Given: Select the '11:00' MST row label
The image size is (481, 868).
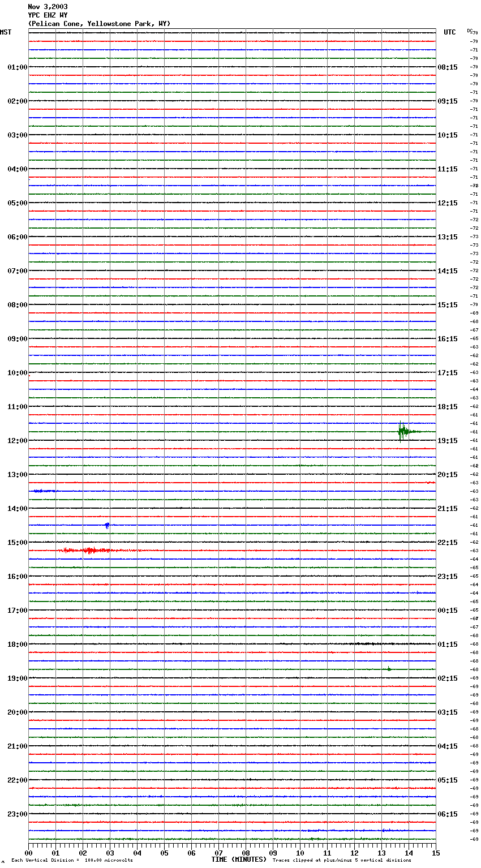Looking at the screenshot, I should (18, 407).
